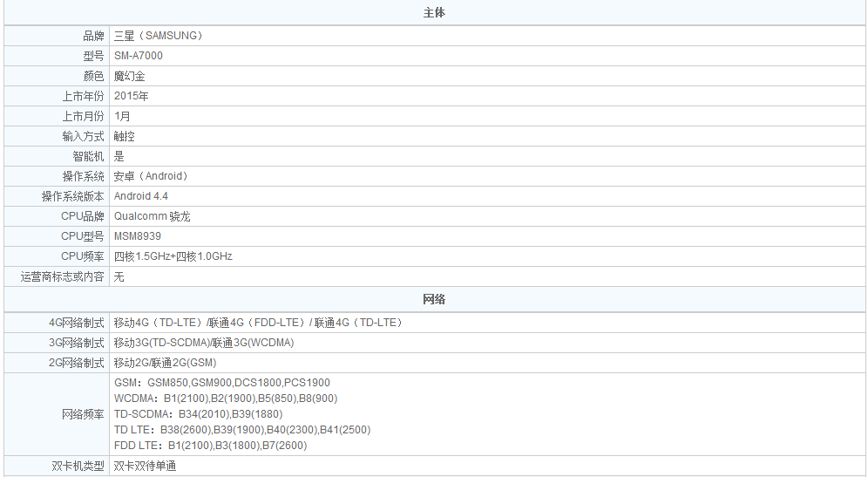Viewport: 868px width, 477px height.
Task: Click the CPU model MSM8939
Action: [138, 236]
